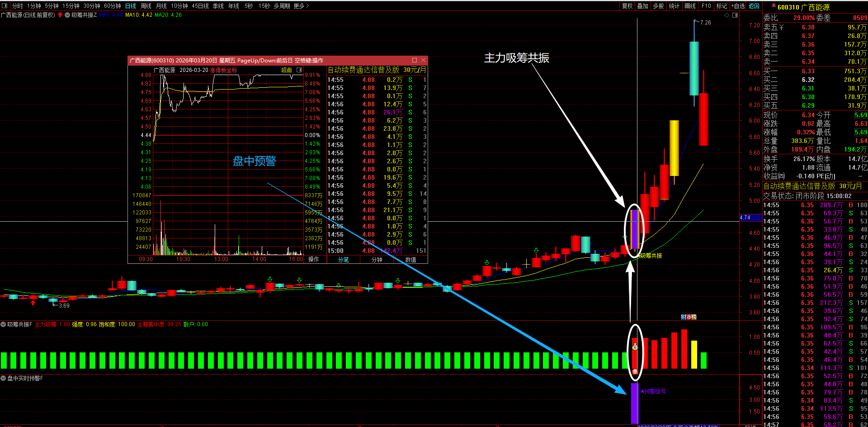Switch to the 分笔 tab in popup
Viewport: 868px width, 427px height.
pyautogui.click(x=344, y=260)
